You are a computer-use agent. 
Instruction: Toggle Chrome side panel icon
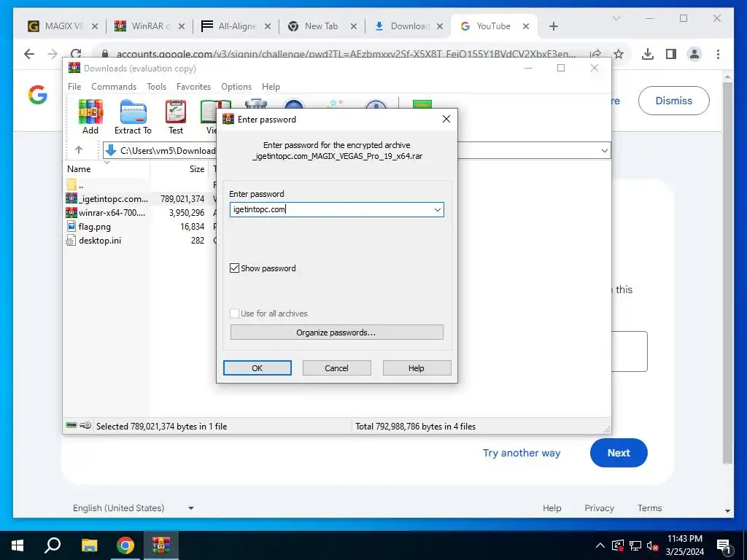pyautogui.click(x=671, y=54)
